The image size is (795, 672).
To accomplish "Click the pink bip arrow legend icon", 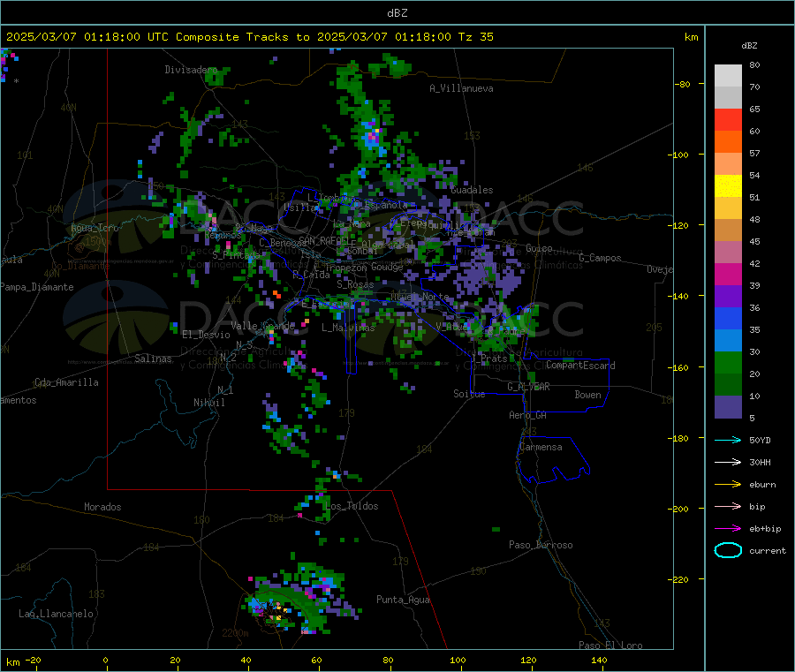I will [x=728, y=506].
